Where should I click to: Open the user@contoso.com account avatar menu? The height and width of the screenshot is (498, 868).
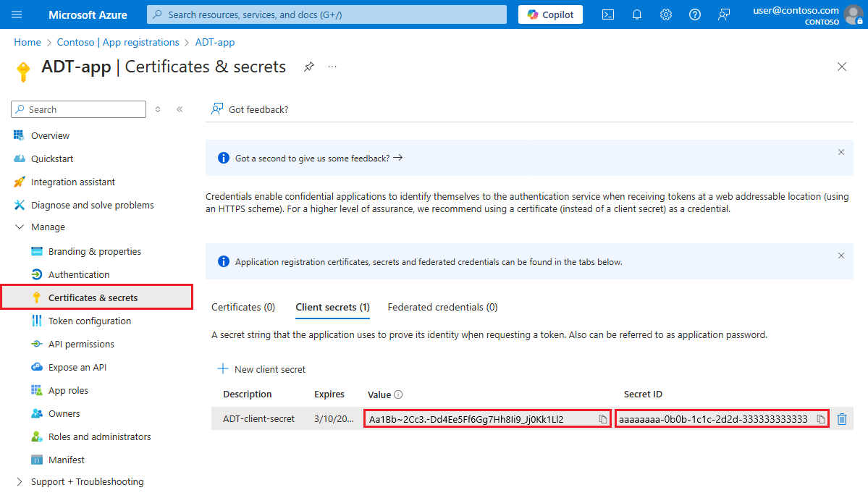tap(852, 14)
